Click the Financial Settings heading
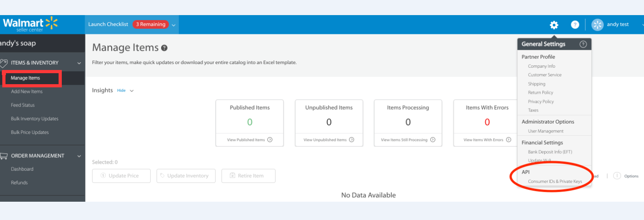The width and height of the screenshot is (644, 220). (x=542, y=143)
